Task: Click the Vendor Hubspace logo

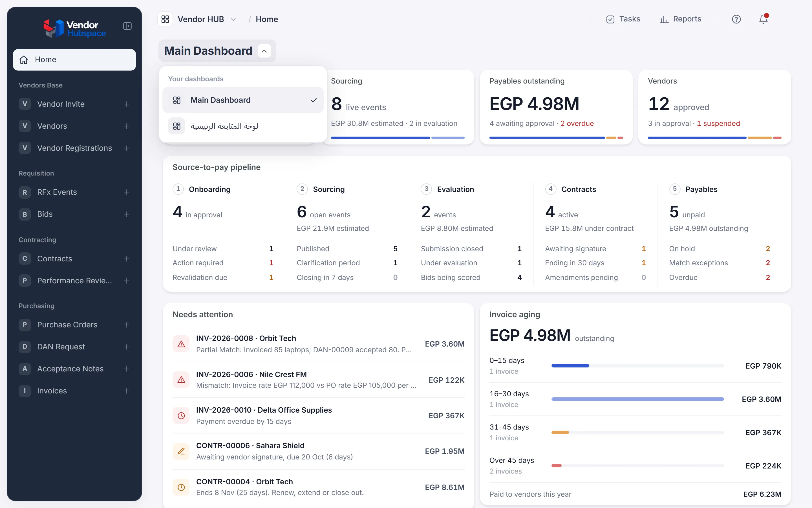Action: tap(74, 29)
